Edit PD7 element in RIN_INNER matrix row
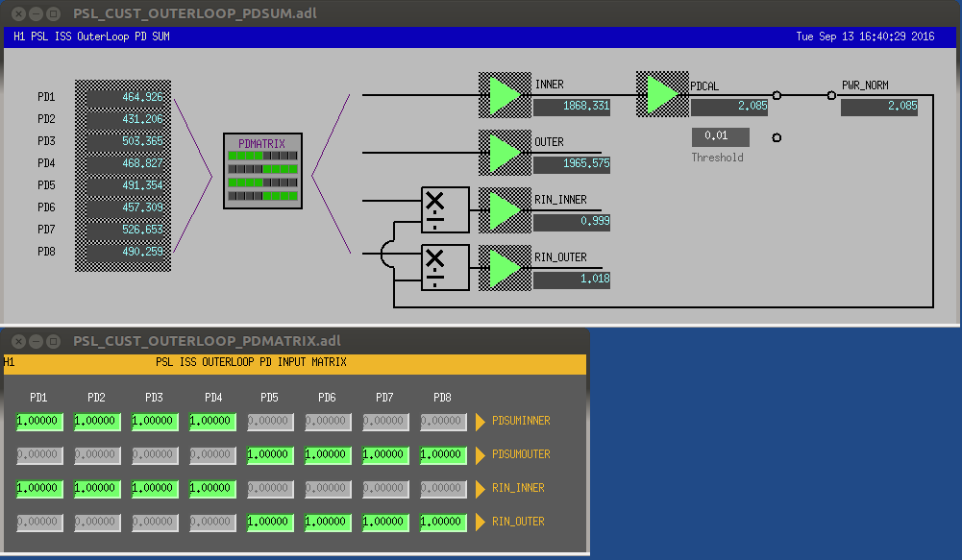The width and height of the screenshot is (962, 560). coord(385,489)
